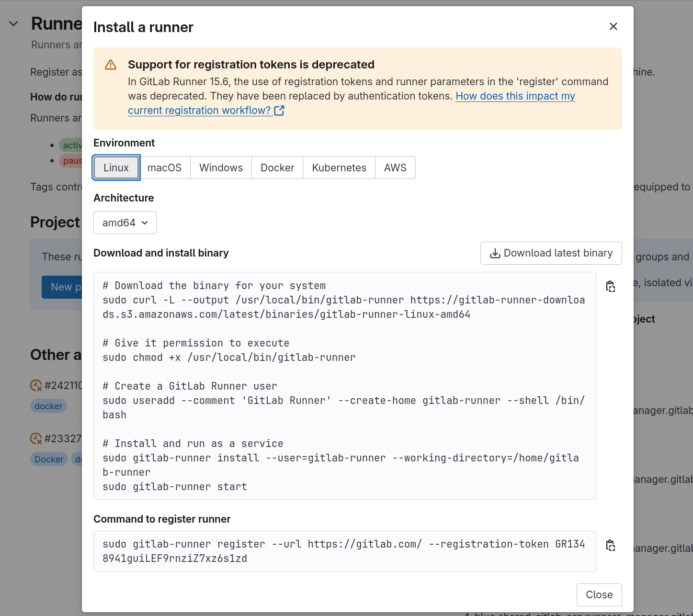Choose the Docker environment tab
This screenshot has width=693, height=616.
click(277, 168)
